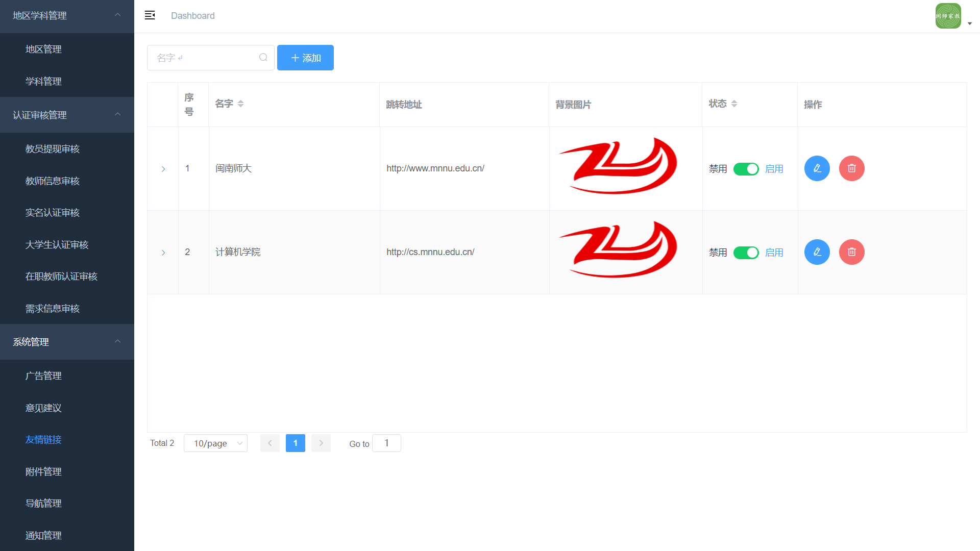Image resolution: width=980 pixels, height=551 pixels.
Task: Edit the 闽南师大 link entry
Action: point(817,168)
